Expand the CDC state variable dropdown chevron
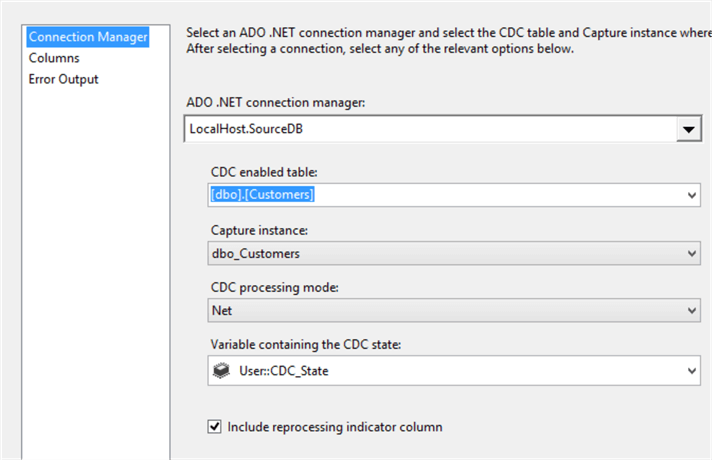Screen dimensions: 712x460 point(692,371)
